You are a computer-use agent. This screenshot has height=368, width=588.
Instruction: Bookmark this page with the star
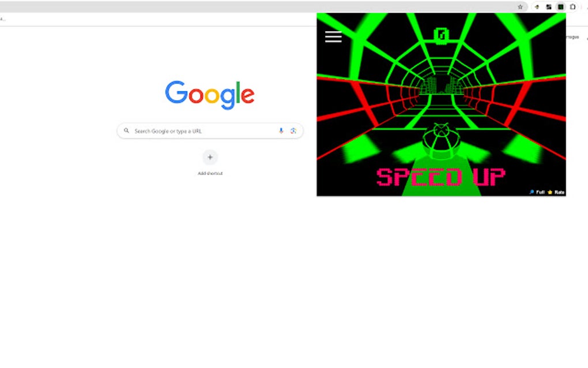click(x=520, y=7)
